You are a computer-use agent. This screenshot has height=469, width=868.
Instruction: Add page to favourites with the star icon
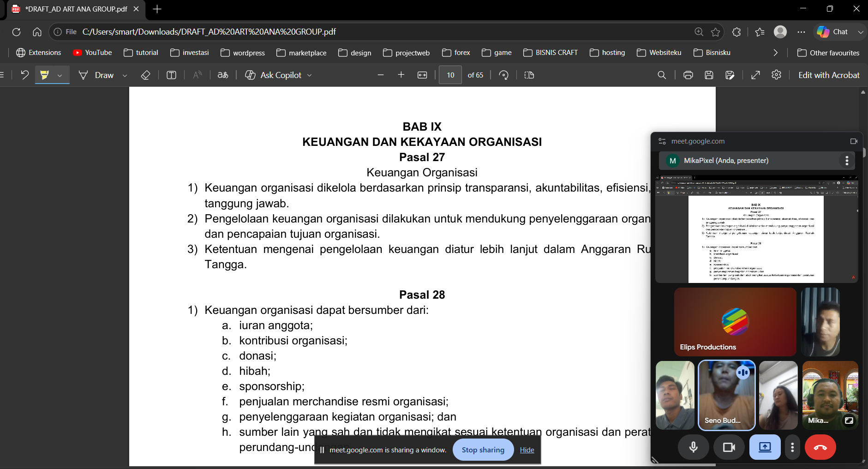click(x=715, y=32)
